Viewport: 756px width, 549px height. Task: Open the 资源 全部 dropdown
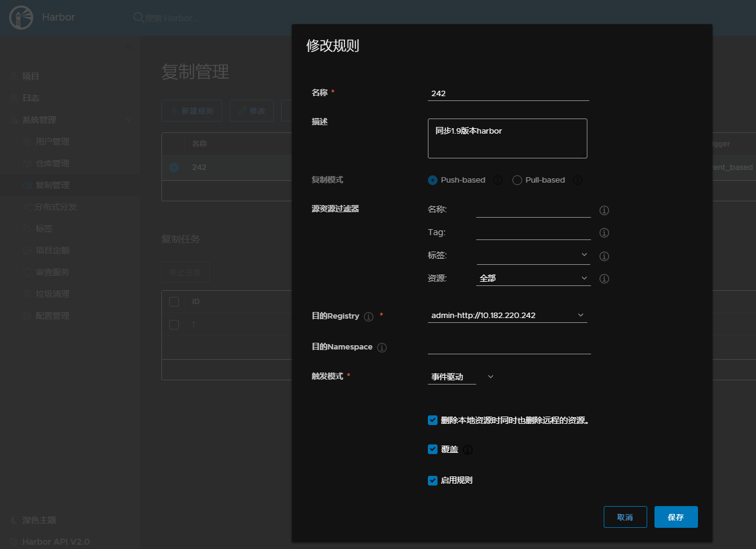coord(534,278)
